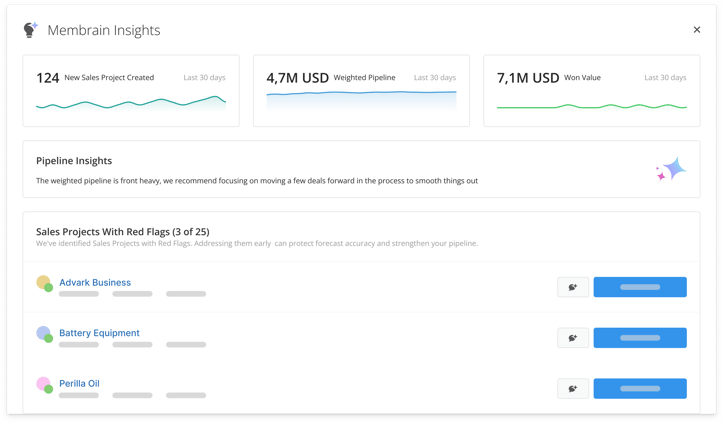Viewport: 723px width, 423px height.
Task: Close the Membrain Insights panel
Action: click(x=697, y=30)
